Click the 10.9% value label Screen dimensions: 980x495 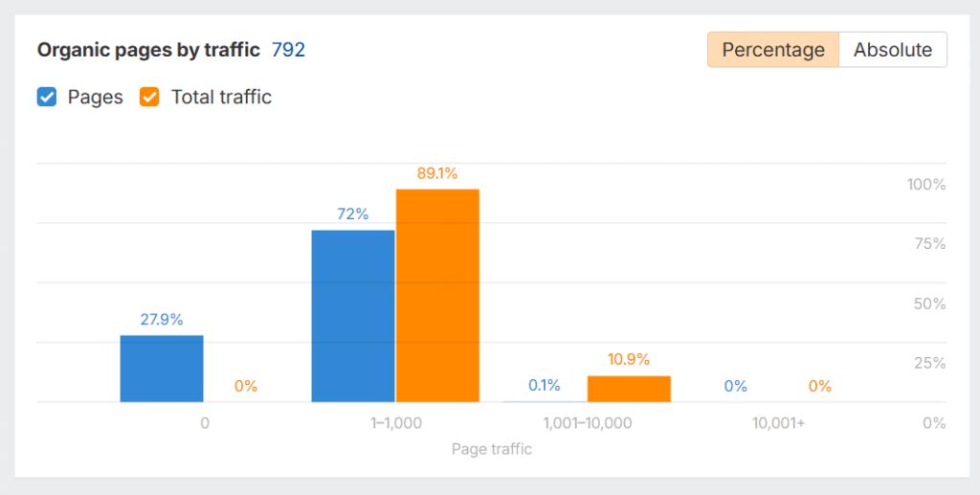point(629,360)
